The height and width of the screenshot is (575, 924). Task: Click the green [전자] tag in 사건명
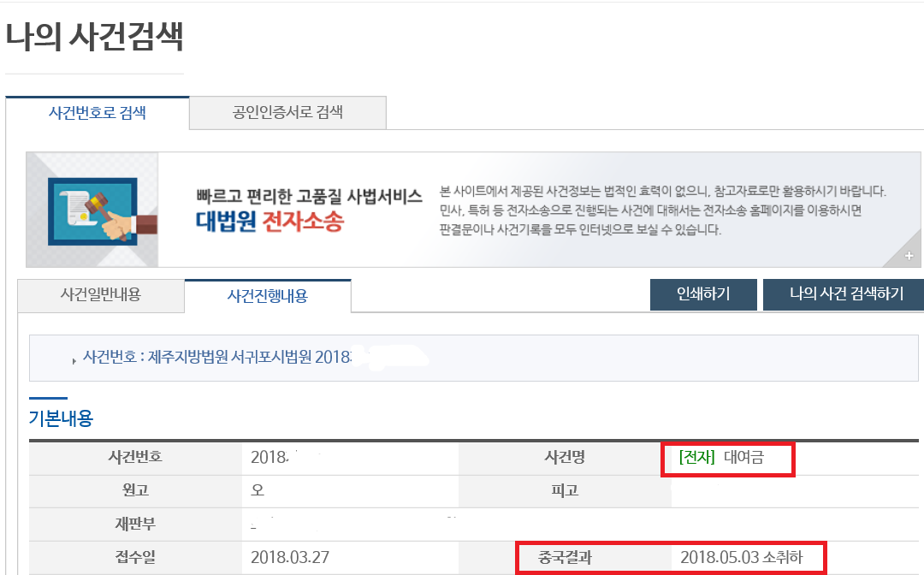point(696,458)
